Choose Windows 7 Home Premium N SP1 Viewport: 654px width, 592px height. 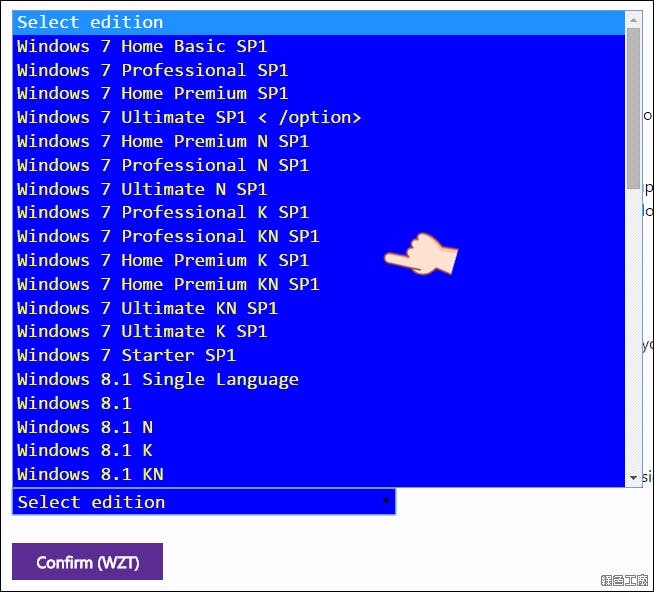319,141
